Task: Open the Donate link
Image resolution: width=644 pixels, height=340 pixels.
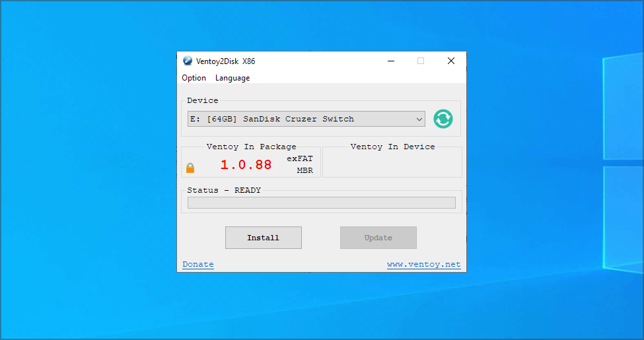Action: point(198,265)
